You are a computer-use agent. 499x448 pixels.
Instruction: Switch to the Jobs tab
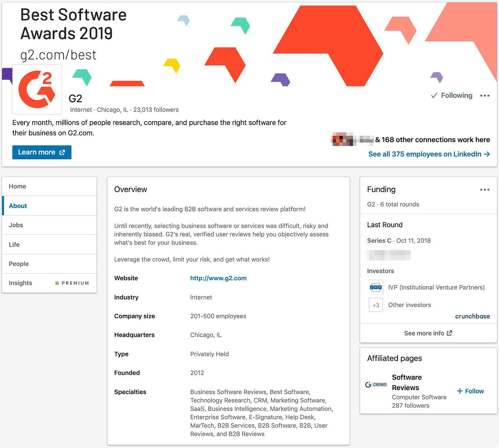click(x=16, y=225)
